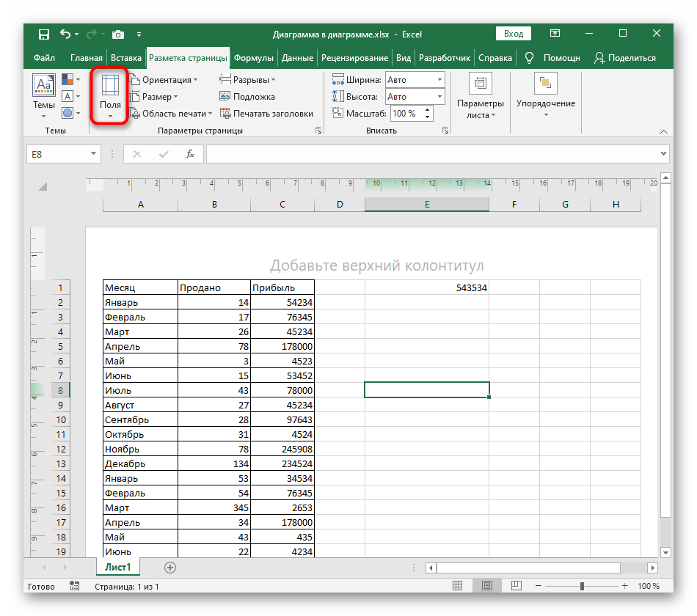Click the zoom slider handle
This screenshot has height=616, width=697.
pos(583,586)
